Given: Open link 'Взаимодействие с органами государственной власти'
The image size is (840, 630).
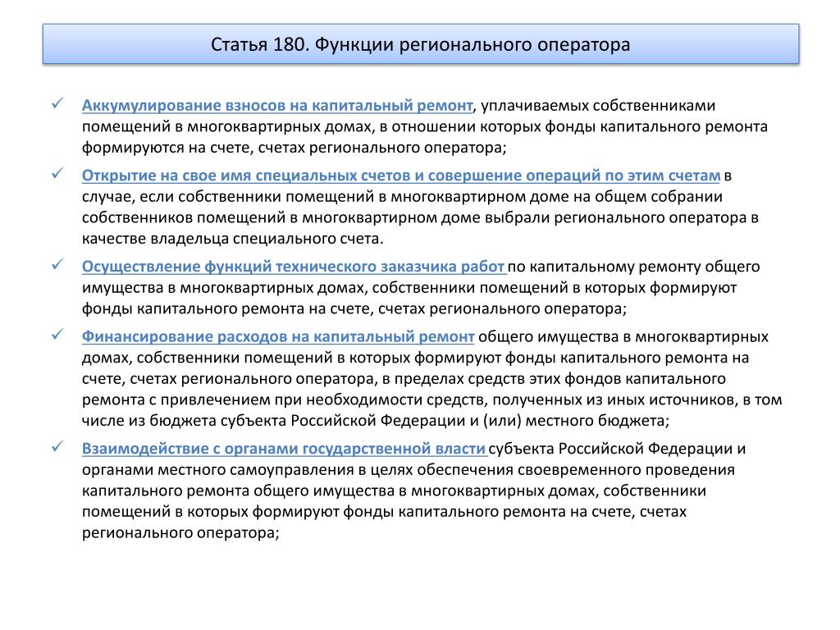Looking at the screenshot, I should pos(284,449).
